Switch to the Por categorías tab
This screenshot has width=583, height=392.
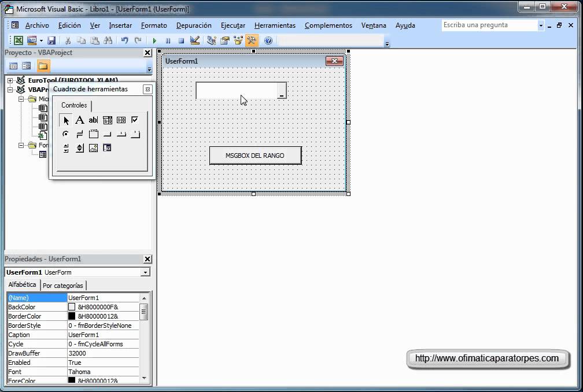(x=63, y=286)
